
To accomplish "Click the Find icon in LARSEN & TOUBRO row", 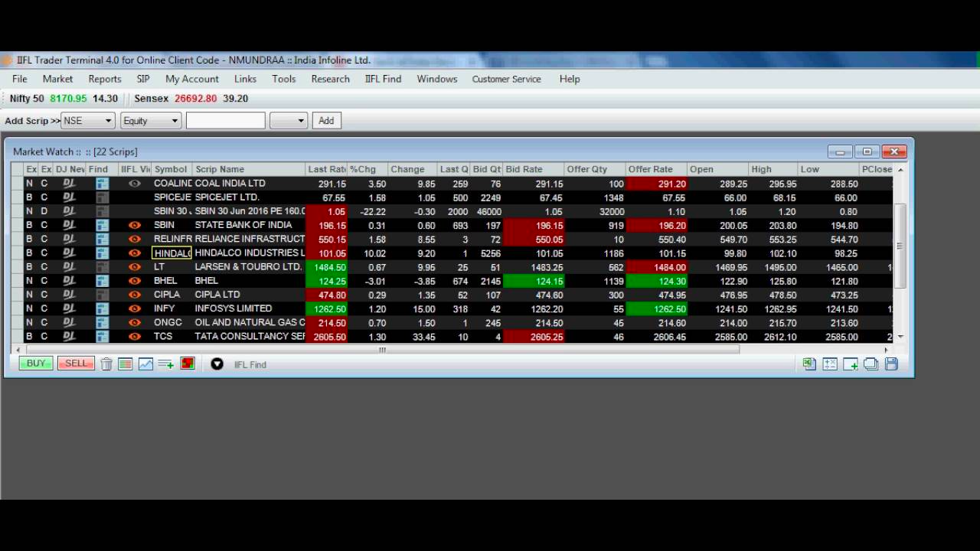I will [102, 267].
